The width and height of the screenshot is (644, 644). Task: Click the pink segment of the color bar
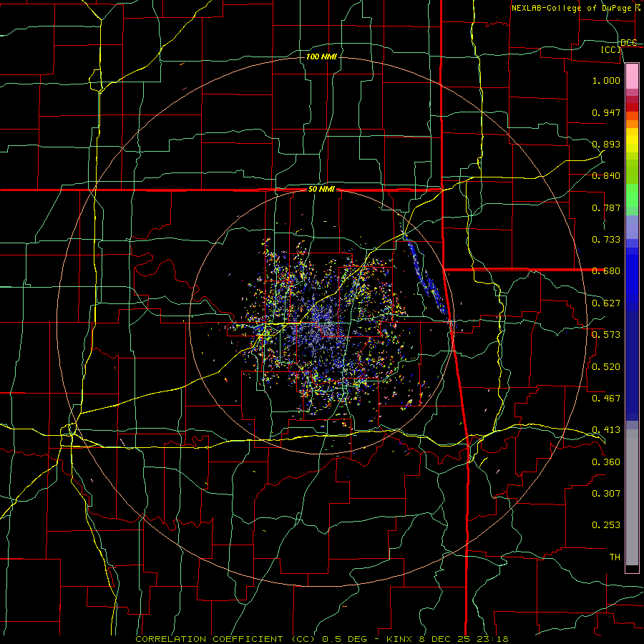632,76
